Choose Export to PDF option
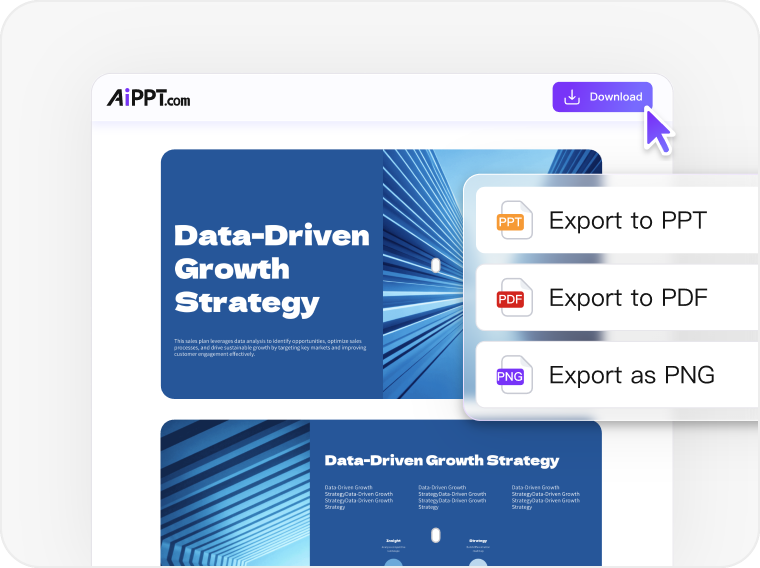The width and height of the screenshot is (760, 568). click(618, 298)
